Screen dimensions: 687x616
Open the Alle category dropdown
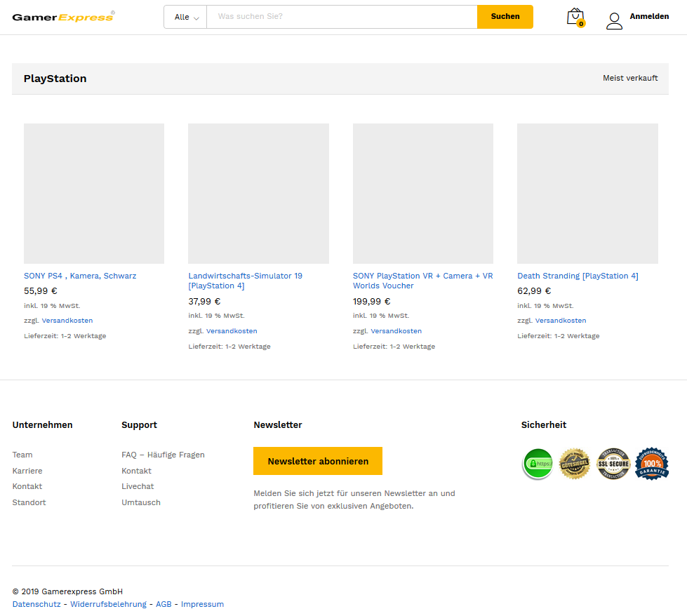tap(186, 17)
